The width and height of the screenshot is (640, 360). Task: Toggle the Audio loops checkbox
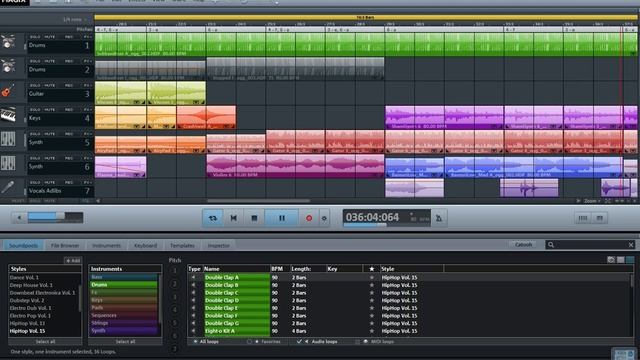coord(299,342)
